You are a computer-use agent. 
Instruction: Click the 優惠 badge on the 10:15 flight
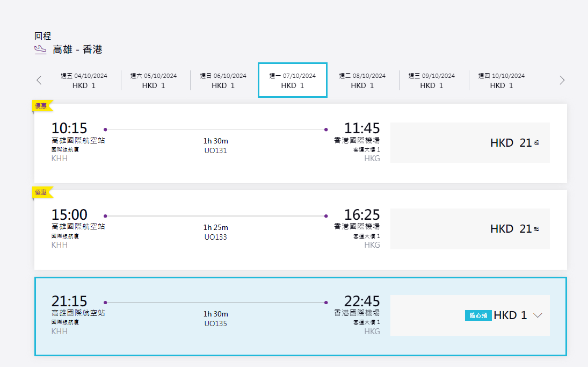pos(42,106)
